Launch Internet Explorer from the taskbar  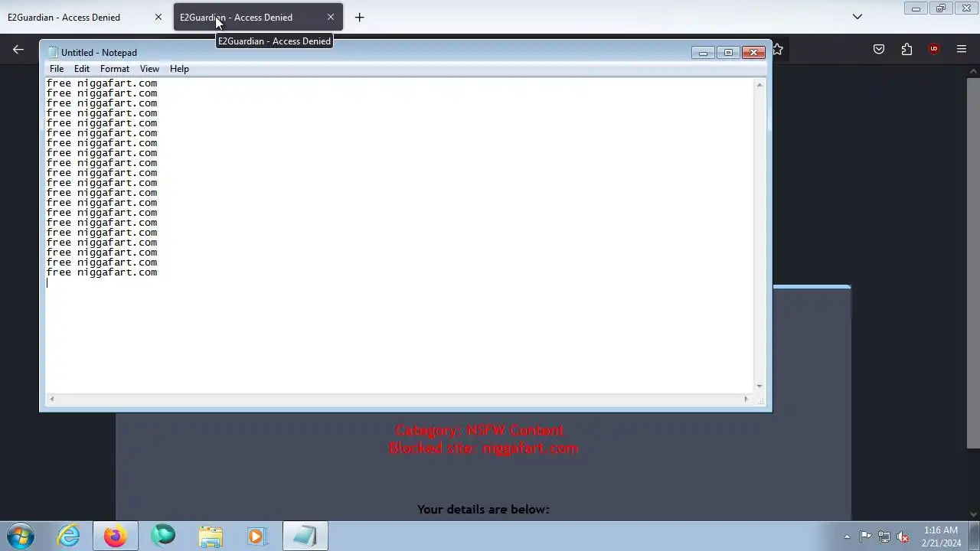[69, 536]
